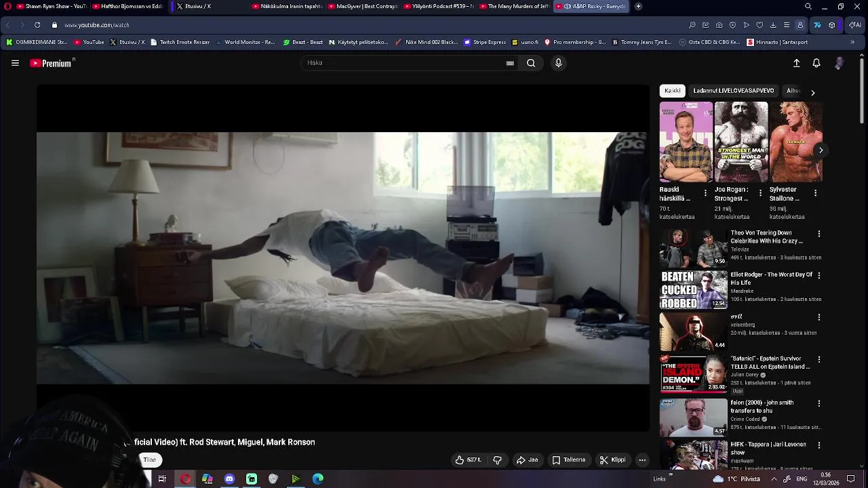Open options menu for felon john smith video
This screenshot has height=488, width=868.
click(818, 404)
